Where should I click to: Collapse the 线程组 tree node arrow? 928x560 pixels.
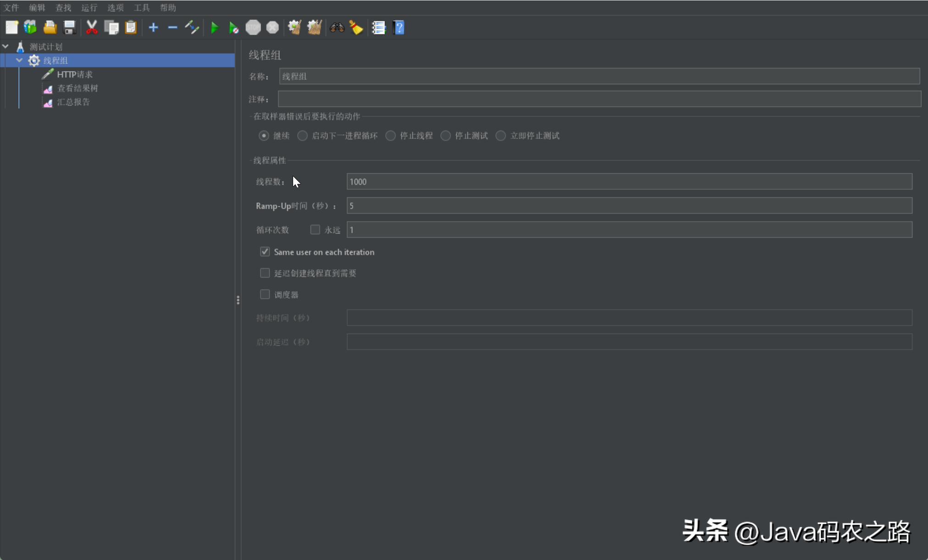[19, 60]
